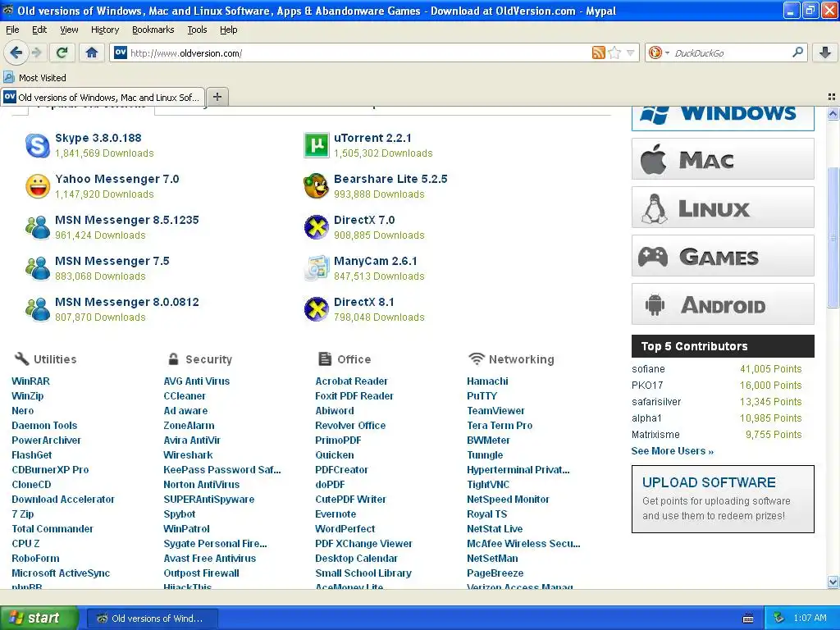Viewport: 840px width, 630px height.
Task: Open the Games category button
Action: [723, 256]
